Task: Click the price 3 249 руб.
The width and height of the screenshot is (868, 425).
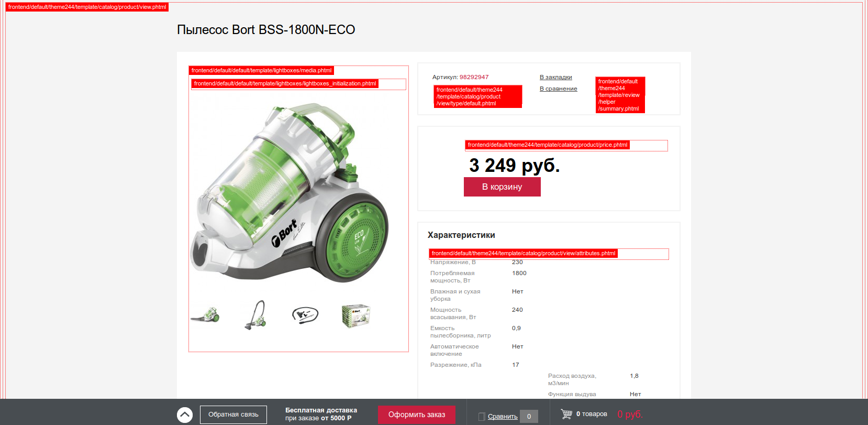Action: click(x=515, y=165)
